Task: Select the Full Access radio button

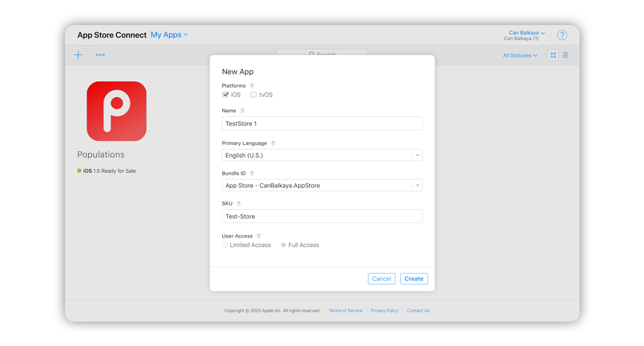Action: point(283,245)
